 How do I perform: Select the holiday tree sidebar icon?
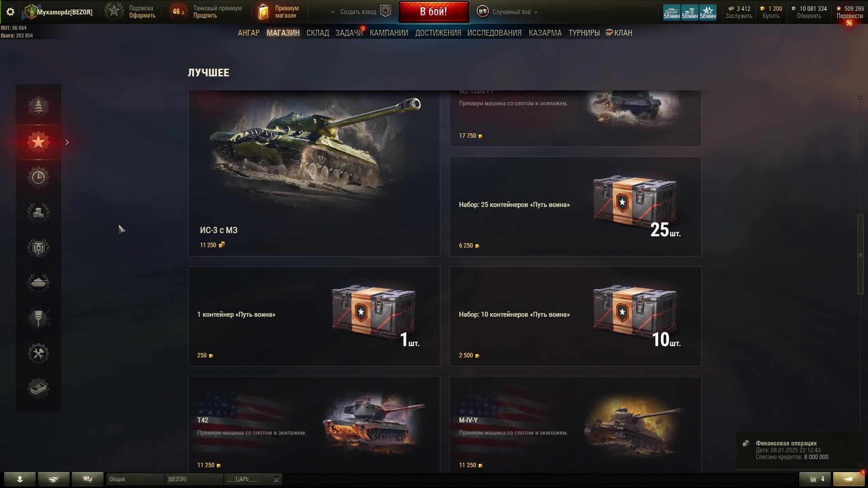(38, 106)
